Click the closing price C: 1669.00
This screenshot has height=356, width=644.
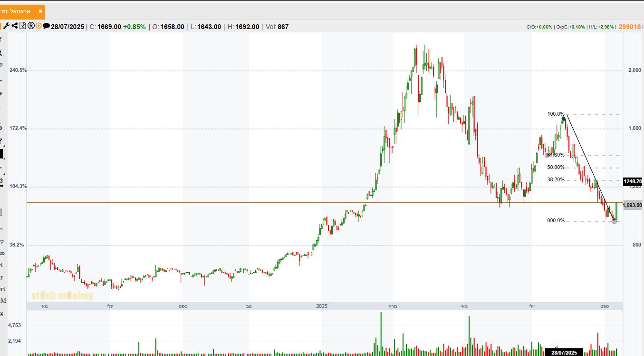click(x=106, y=27)
